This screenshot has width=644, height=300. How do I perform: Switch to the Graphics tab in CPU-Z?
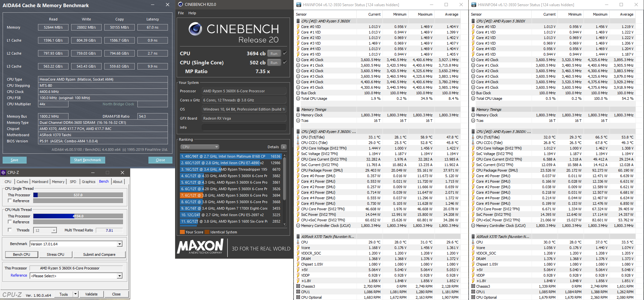tap(89, 182)
